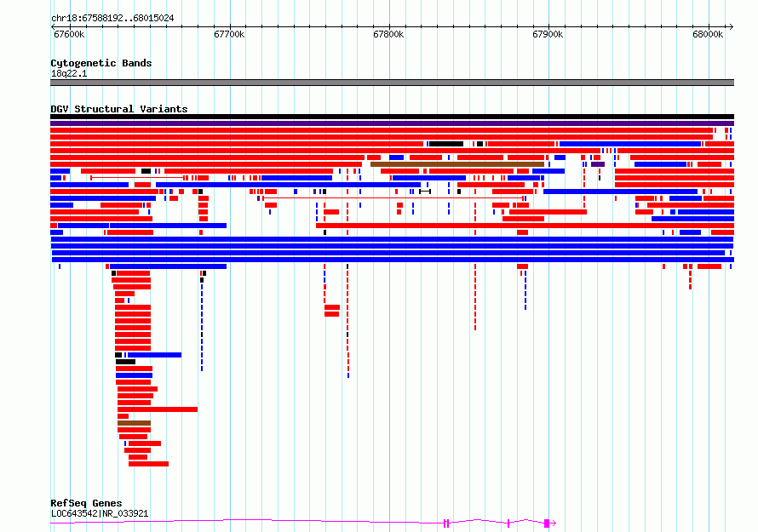Click the double magenta exon marks near 67835k

click(446, 523)
